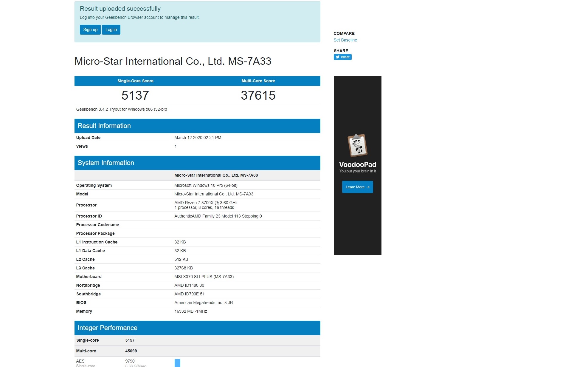Click Model row value Micro-Star MS-7A33
588x367 pixels.
[x=214, y=194]
